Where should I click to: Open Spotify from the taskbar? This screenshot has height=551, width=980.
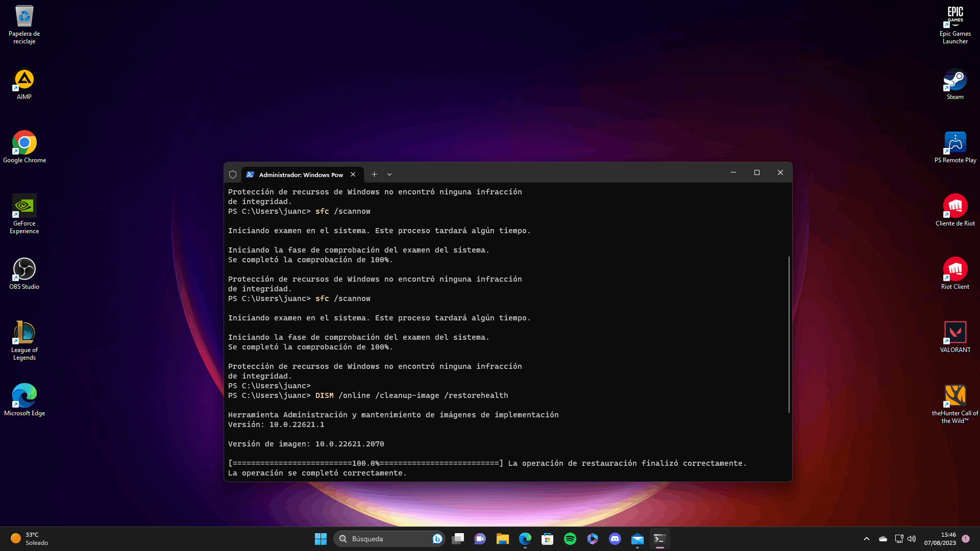tap(570, 539)
